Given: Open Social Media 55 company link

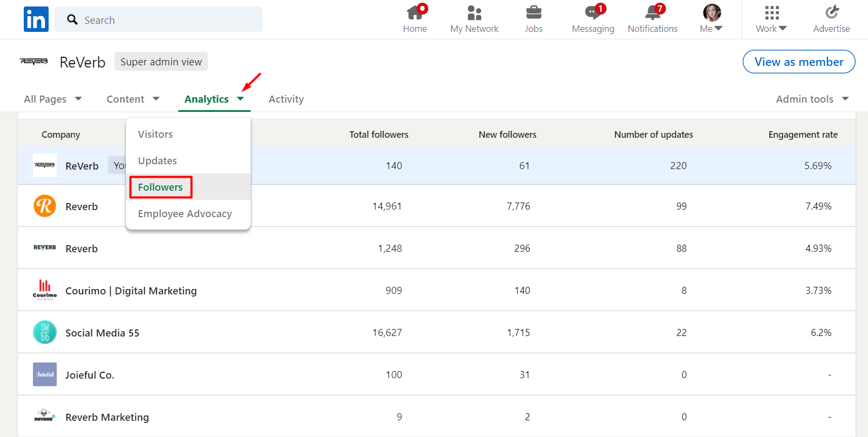Looking at the screenshot, I should 103,333.
